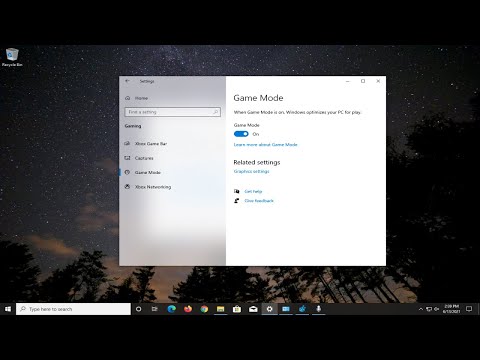Open the Recycle Bin desktop icon
This screenshot has width=480, height=360.
12,57
